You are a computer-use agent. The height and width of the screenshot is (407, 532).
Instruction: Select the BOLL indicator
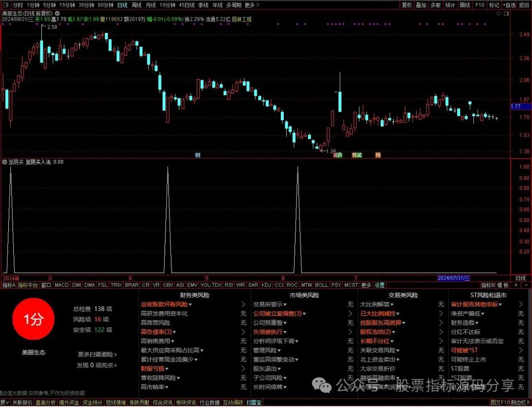(321, 285)
